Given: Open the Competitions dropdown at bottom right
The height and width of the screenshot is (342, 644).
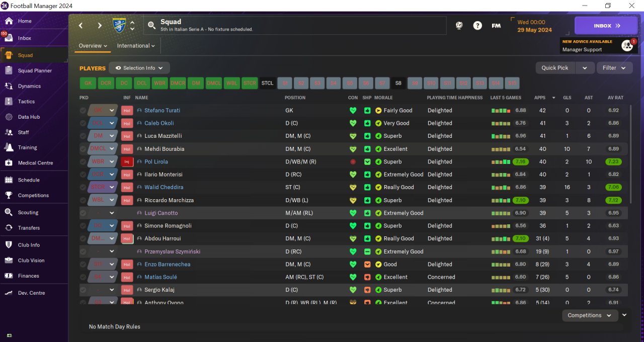Looking at the screenshot, I should [590, 315].
